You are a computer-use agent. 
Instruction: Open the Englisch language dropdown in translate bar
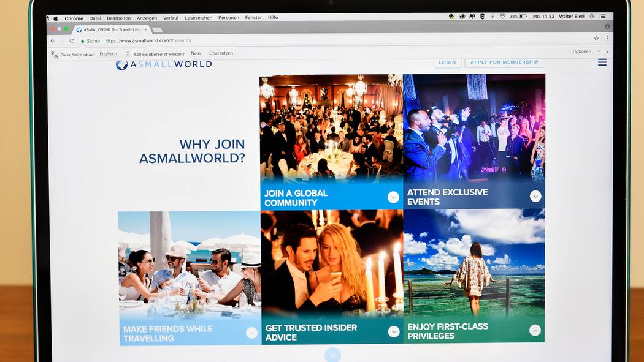[x=115, y=54]
